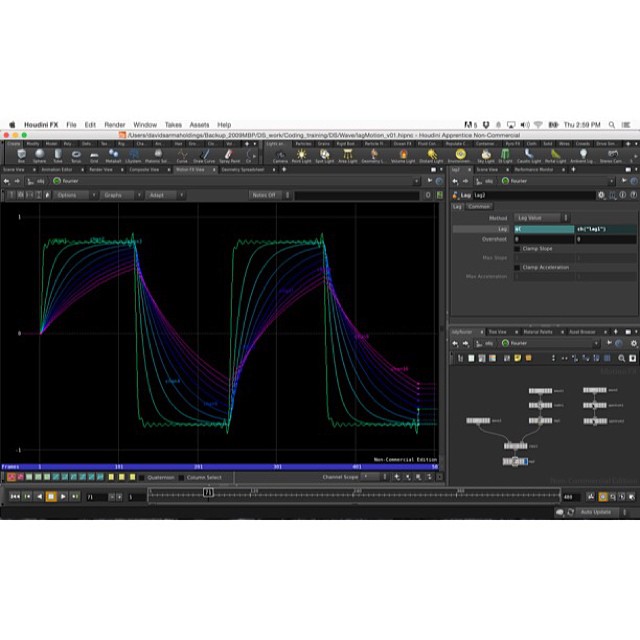
Task: Open the Render menu
Action: [115, 125]
